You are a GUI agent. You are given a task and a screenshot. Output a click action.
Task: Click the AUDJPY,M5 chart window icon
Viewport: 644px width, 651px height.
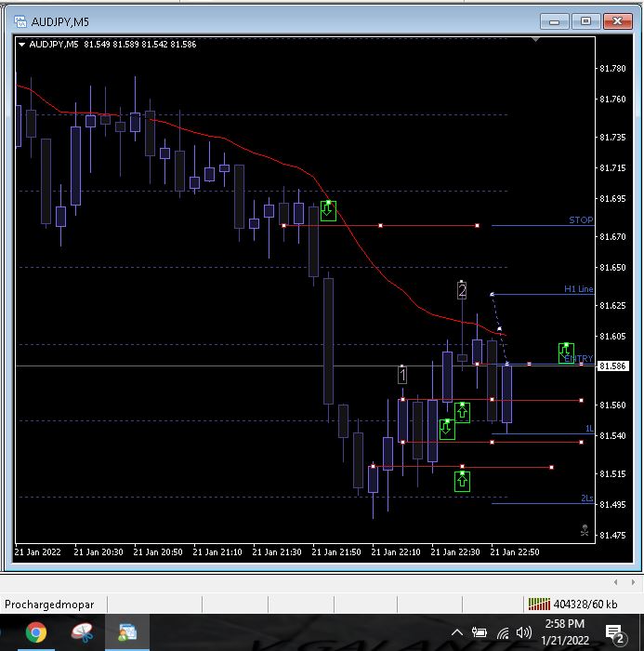(x=20, y=21)
